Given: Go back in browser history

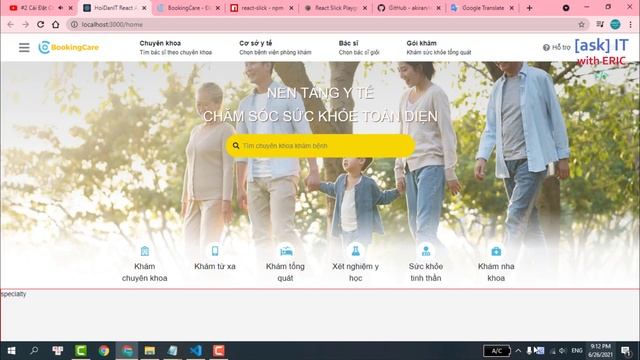Looking at the screenshot, I should [11, 24].
